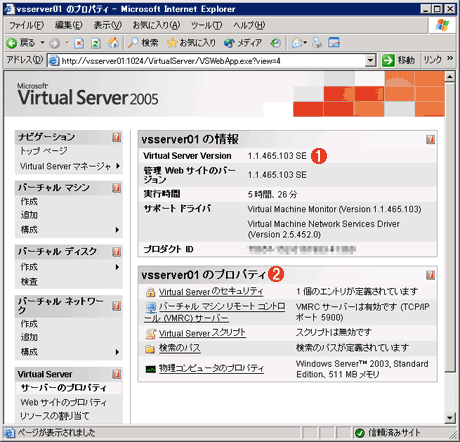
Task: Click 追加 under バーチャル ネットワーク
Action: click(29, 337)
